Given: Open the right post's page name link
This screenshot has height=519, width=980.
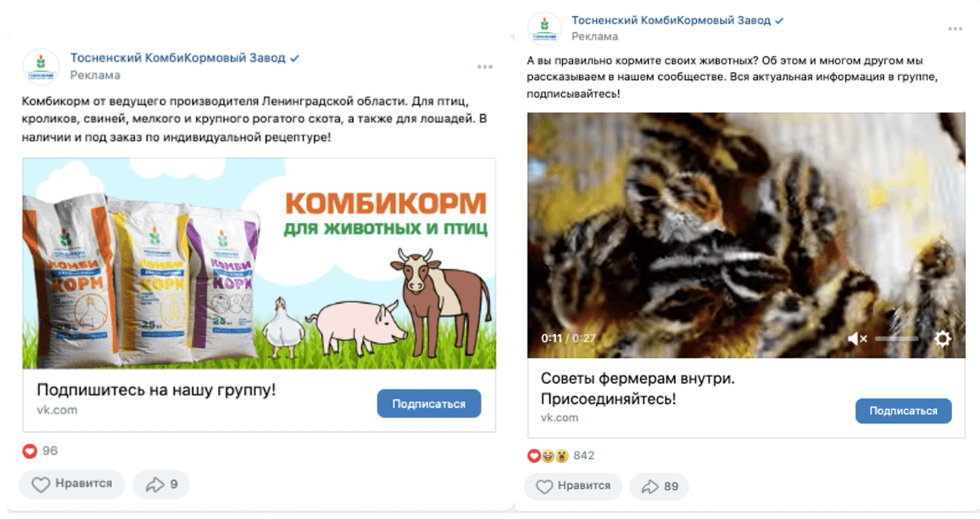Looking at the screenshot, I should 671,20.
